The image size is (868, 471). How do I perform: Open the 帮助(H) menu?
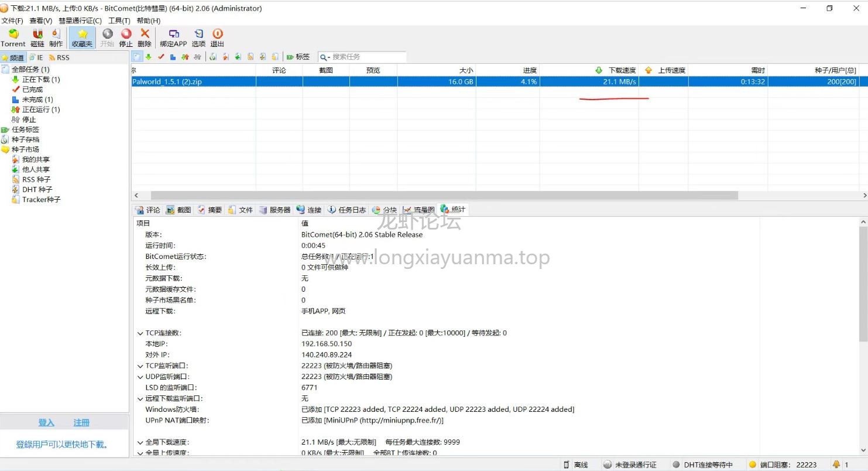point(149,21)
